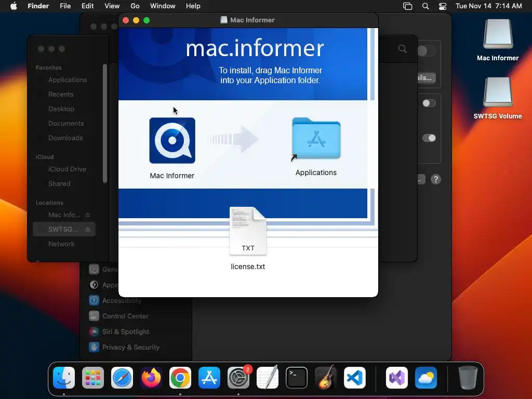532x399 pixels.
Task: Open Control Center in the menu bar
Action: pos(443,6)
